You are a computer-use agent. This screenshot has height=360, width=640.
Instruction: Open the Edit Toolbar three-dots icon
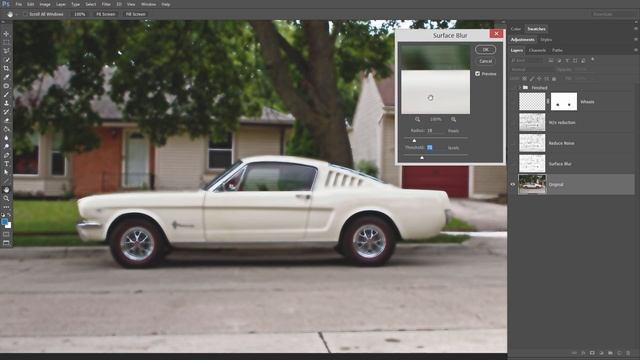tap(6, 207)
